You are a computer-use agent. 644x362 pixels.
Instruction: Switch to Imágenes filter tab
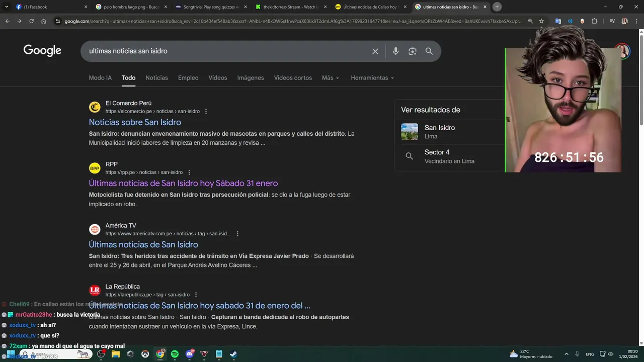251,78
